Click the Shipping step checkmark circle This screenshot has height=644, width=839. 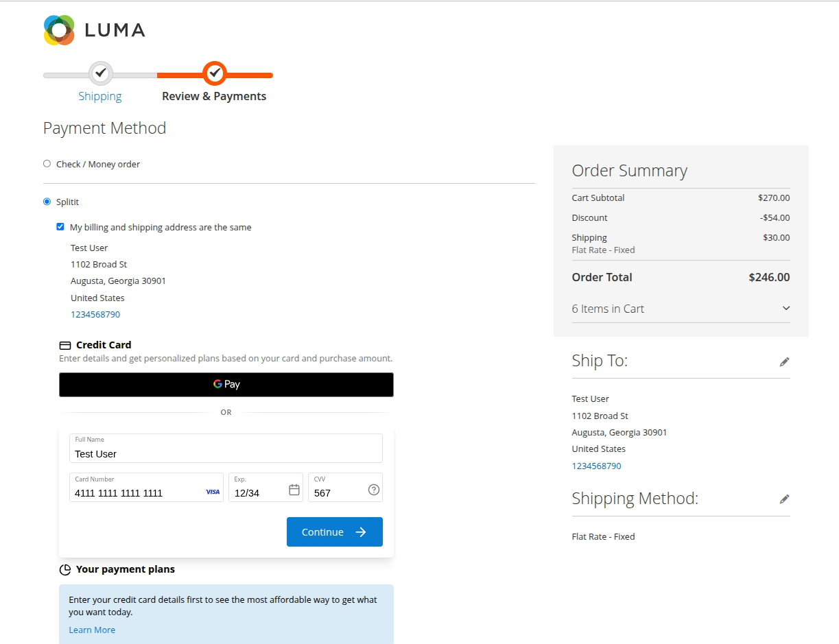pos(101,72)
